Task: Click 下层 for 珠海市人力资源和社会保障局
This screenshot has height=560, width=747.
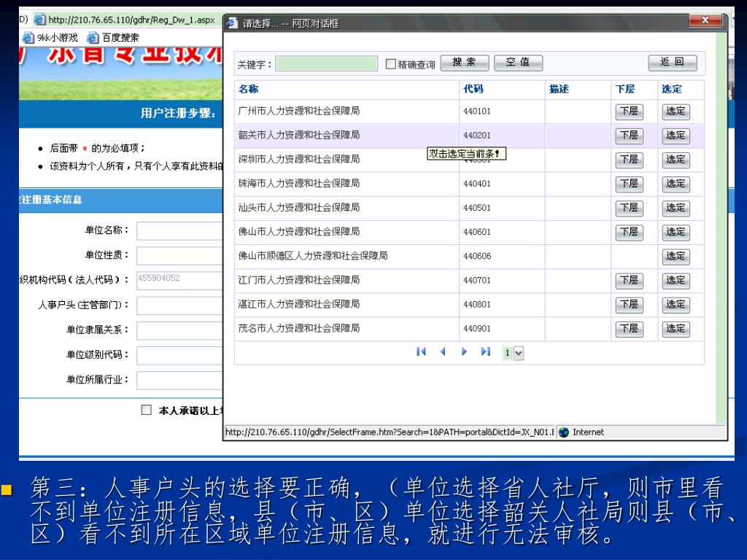Action: pos(629,184)
